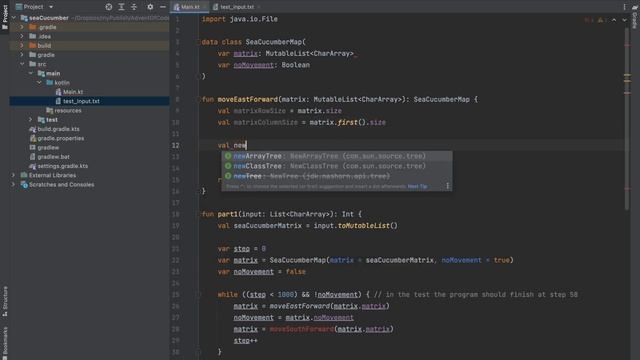This screenshot has width=640, height=360.
Task: Click the editor vertical scrollbar
Action: 627,118
